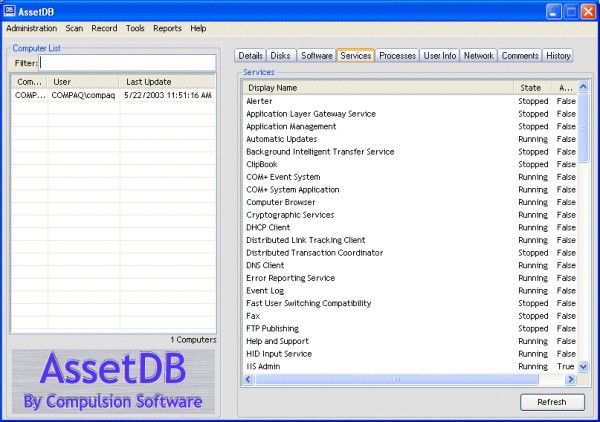
Task: Select Application Layer Gateway Service row
Action: [x=410, y=114]
